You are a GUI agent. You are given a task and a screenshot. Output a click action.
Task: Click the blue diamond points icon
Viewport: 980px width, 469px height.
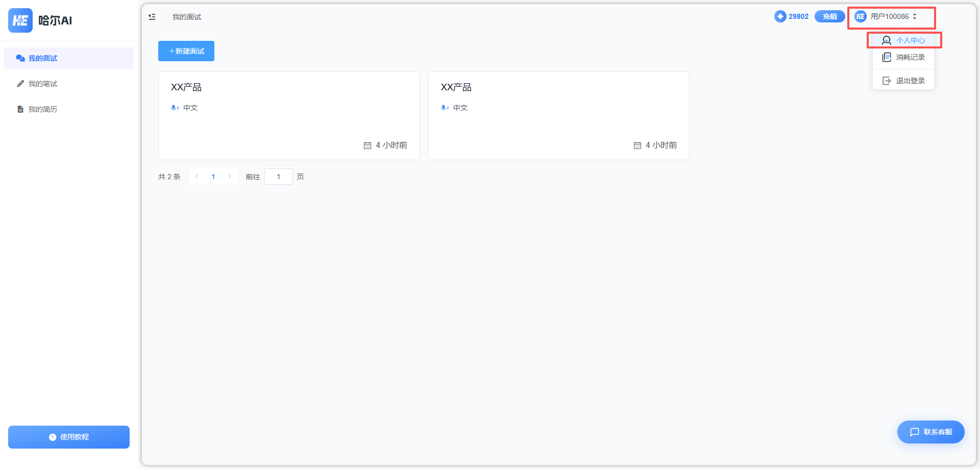[x=780, y=16]
